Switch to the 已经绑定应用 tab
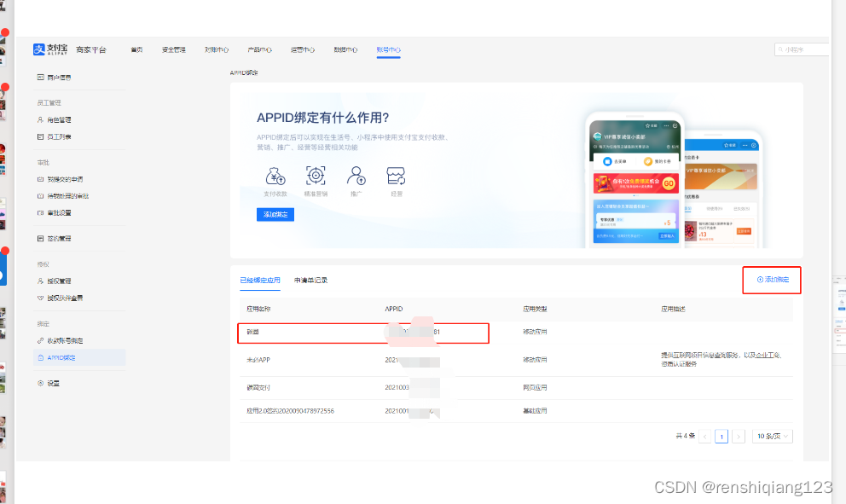Image resolution: width=846 pixels, height=504 pixels. point(260,280)
